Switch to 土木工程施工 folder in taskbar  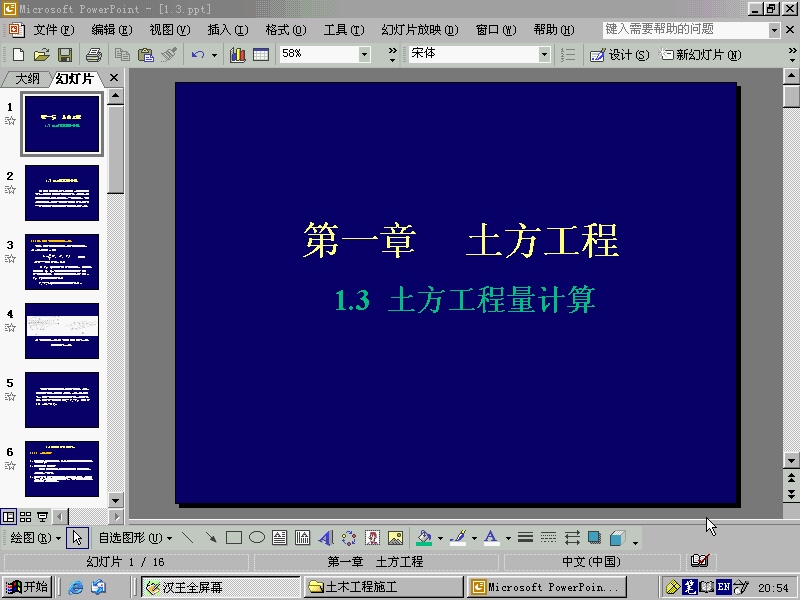(384, 587)
